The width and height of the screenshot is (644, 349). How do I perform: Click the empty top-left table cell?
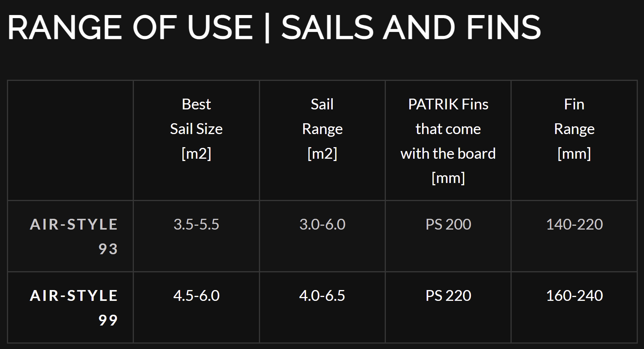(x=70, y=141)
